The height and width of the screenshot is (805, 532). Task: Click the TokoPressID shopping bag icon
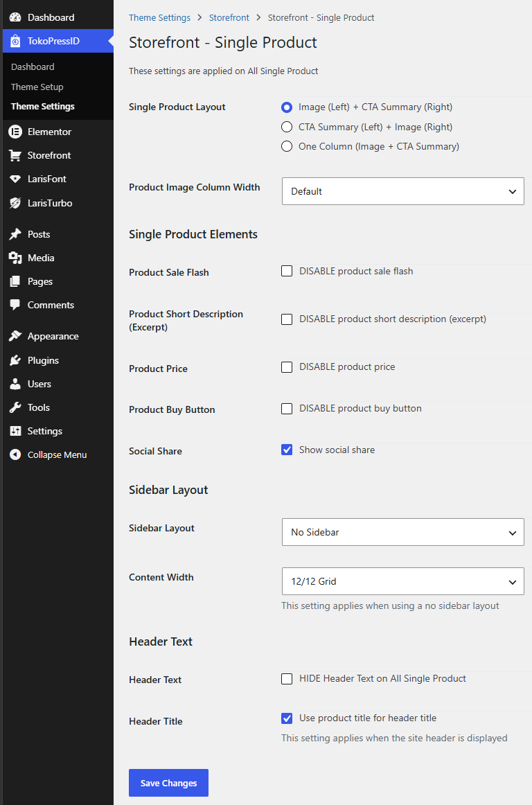[15, 41]
